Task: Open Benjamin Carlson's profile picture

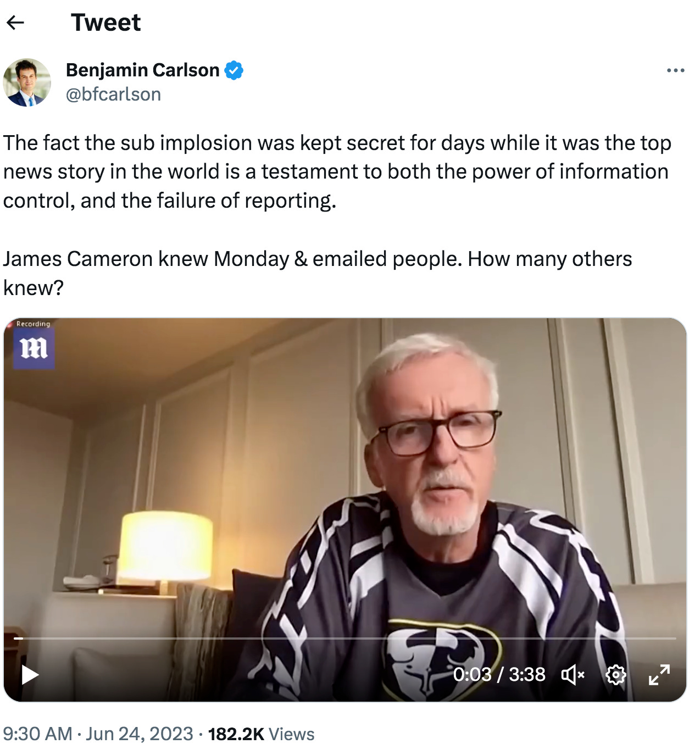Action: click(27, 82)
